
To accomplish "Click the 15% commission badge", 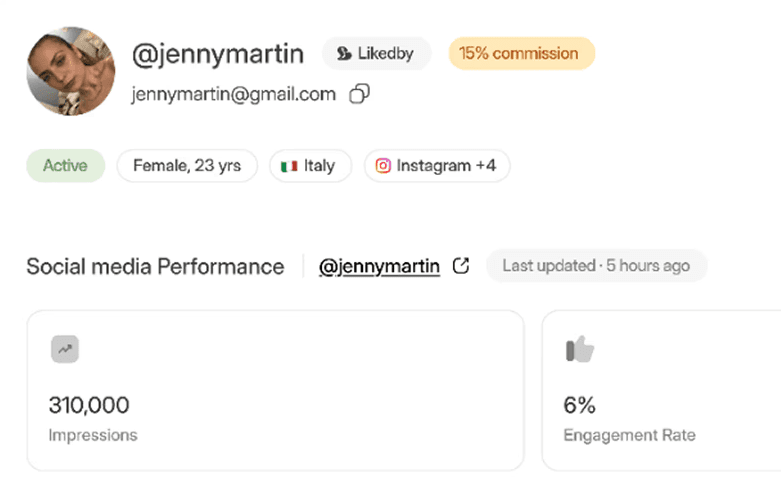I will tap(521, 54).
